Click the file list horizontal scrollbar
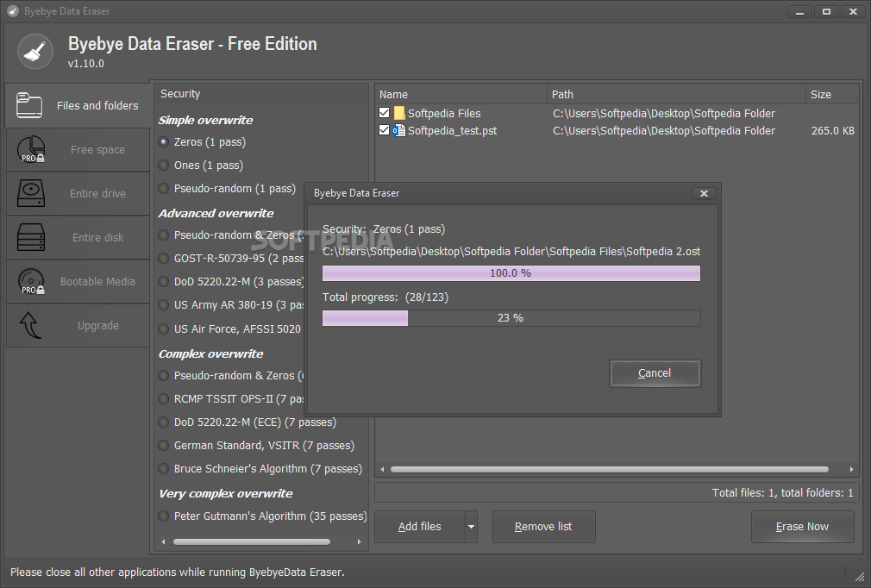 610,469
